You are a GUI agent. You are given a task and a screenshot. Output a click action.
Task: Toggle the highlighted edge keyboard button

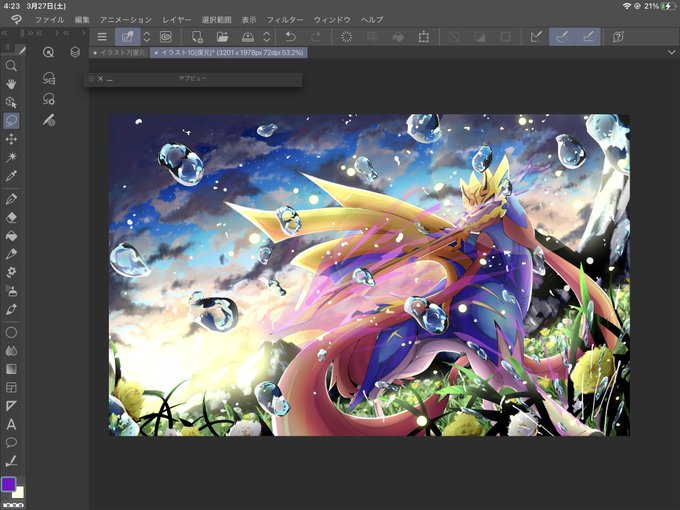point(128,37)
